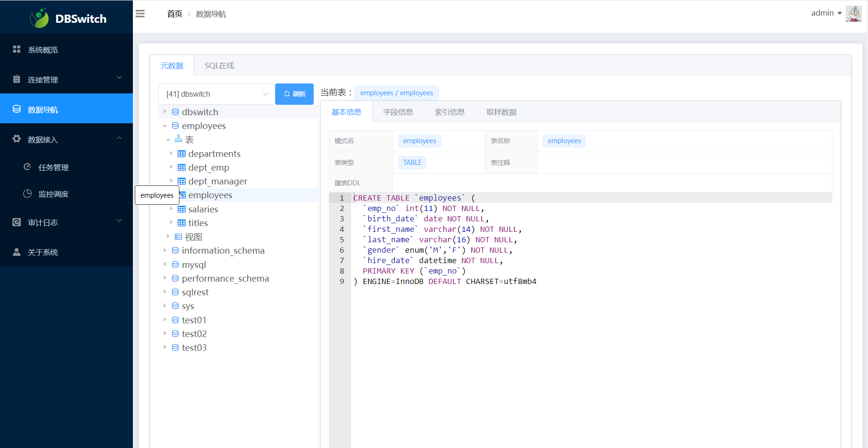Screen dimensions: 868x448
Task: Open the admin user dropdown menu
Action: point(826,13)
